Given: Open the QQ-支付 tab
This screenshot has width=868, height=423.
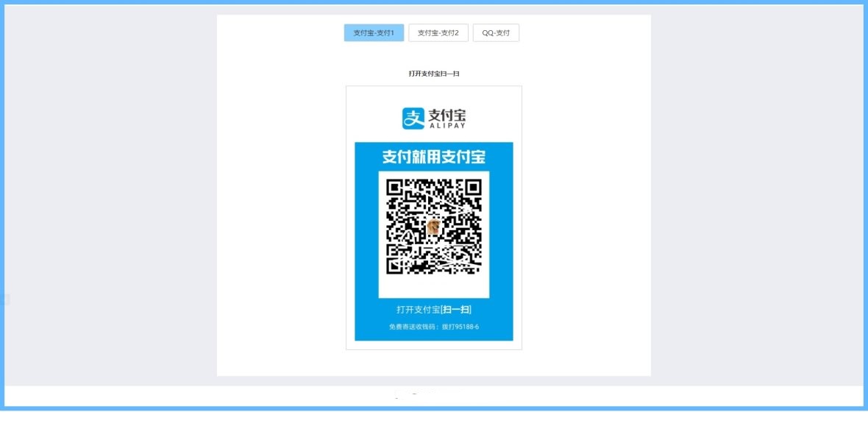Looking at the screenshot, I should pos(496,32).
